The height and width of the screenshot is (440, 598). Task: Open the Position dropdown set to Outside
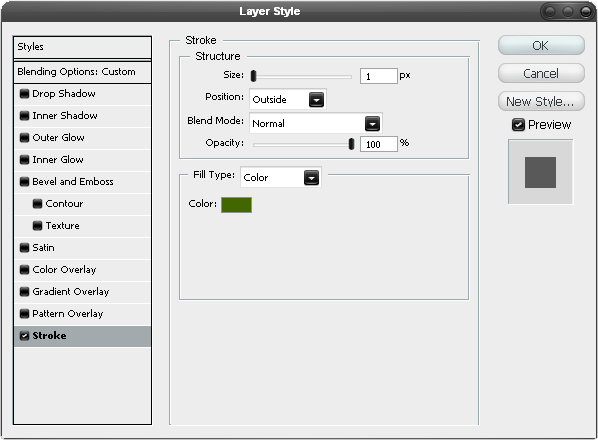coord(288,100)
